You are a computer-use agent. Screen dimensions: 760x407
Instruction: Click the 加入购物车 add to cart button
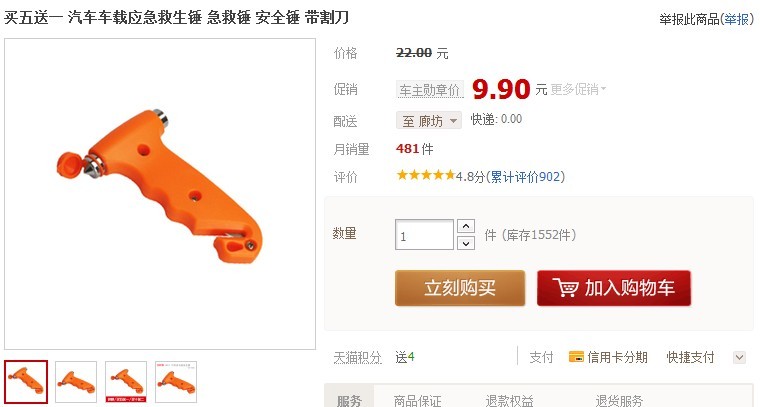[614, 288]
